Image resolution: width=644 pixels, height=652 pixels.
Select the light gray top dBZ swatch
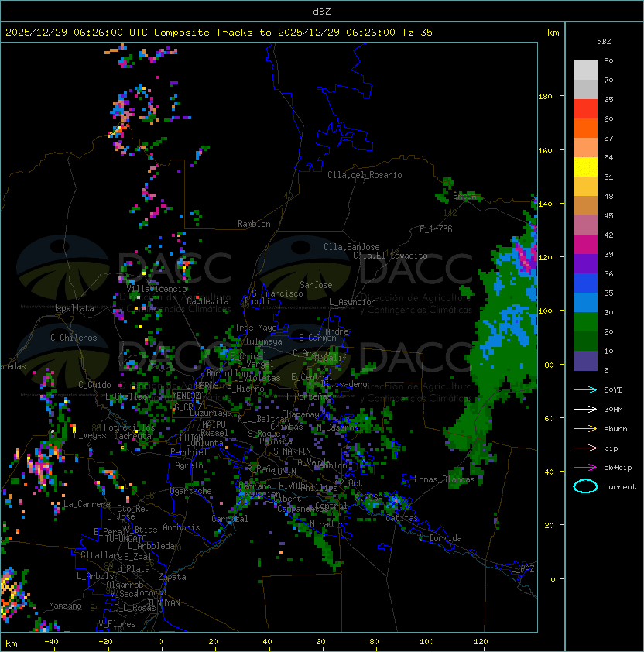coord(585,70)
